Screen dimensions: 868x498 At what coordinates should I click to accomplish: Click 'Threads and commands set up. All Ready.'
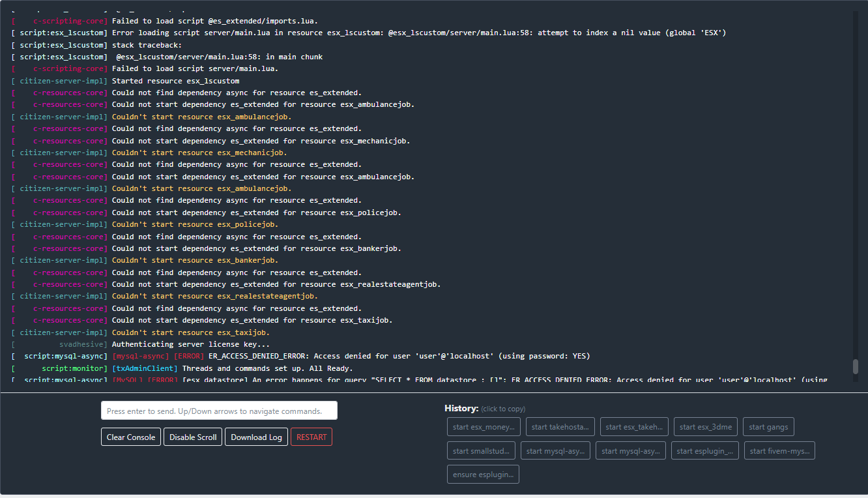tap(267, 368)
